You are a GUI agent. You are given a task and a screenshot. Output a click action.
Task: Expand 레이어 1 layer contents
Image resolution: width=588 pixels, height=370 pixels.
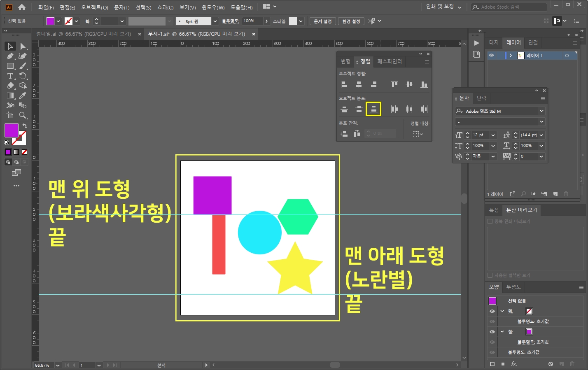pos(511,56)
